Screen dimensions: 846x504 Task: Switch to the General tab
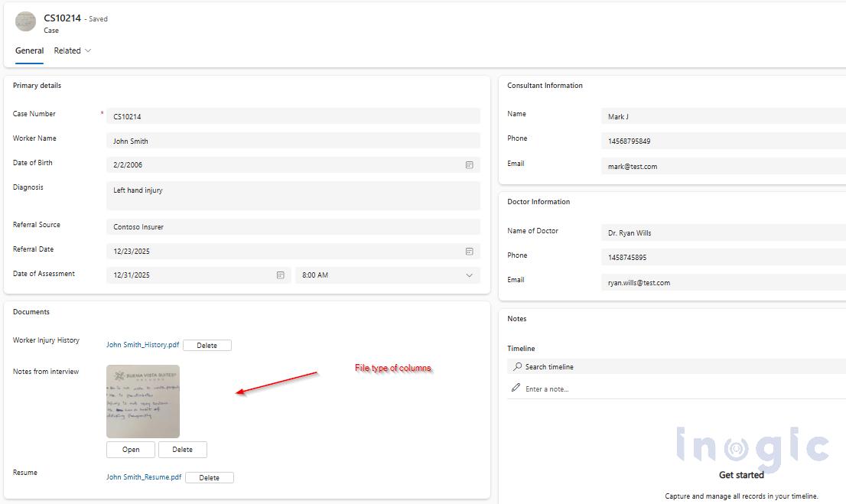click(29, 50)
